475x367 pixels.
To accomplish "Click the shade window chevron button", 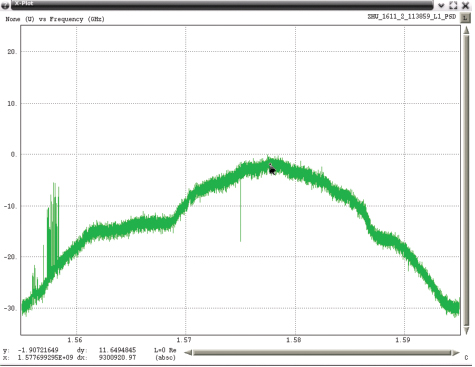I will point(441,5).
